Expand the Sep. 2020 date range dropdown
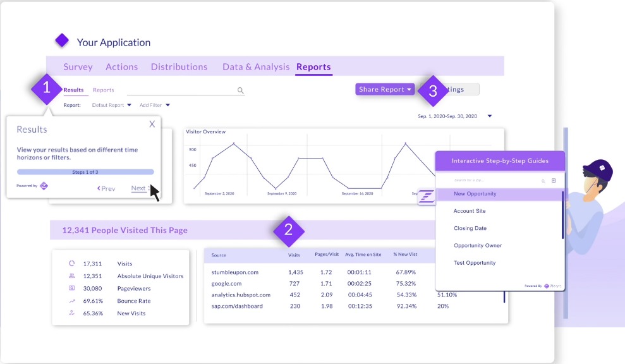The height and width of the screenshot is (364, 625). [x=490, y=116]
